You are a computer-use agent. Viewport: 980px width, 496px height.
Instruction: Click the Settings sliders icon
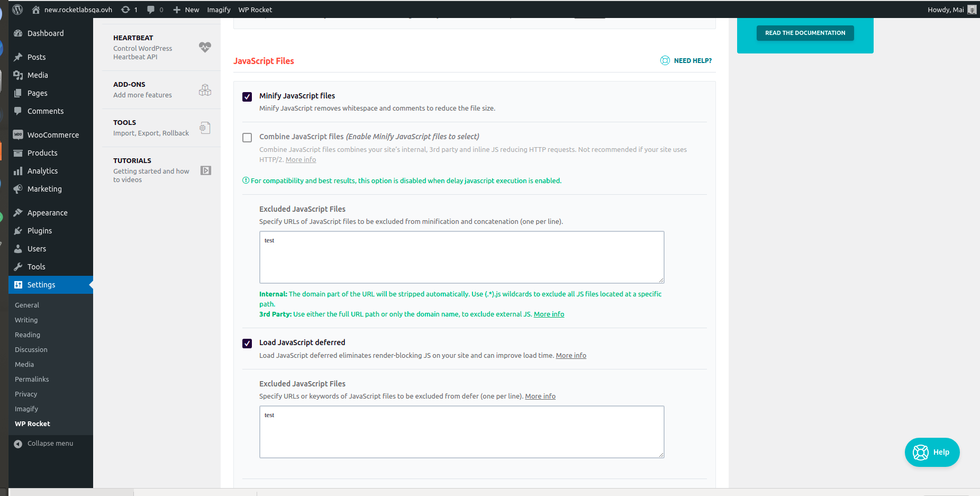[18, 285]
